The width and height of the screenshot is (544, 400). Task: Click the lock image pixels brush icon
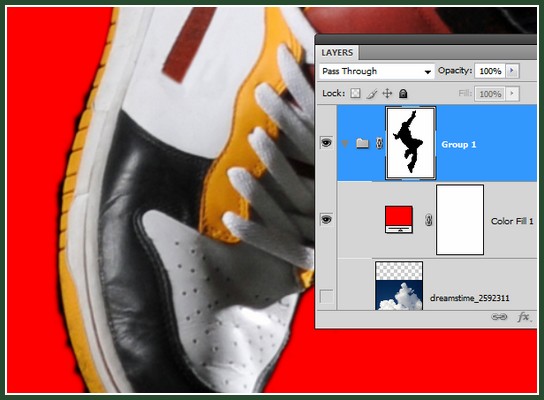click(x=372, y=94)
